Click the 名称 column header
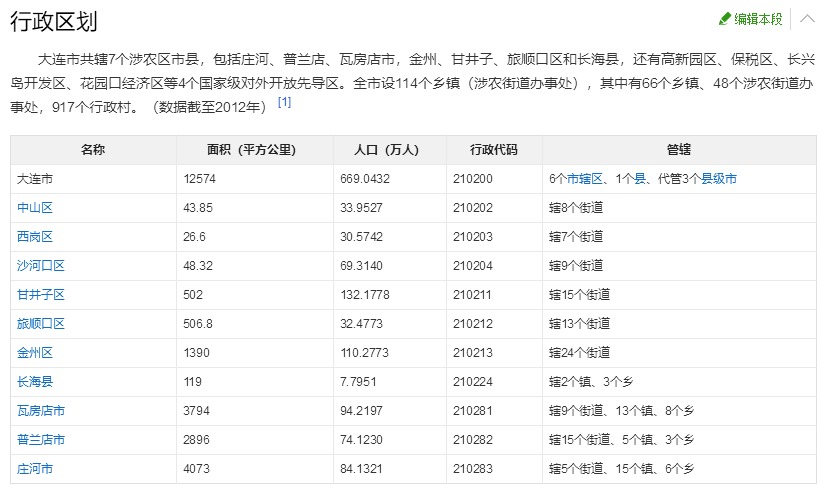 pos(93,150)
